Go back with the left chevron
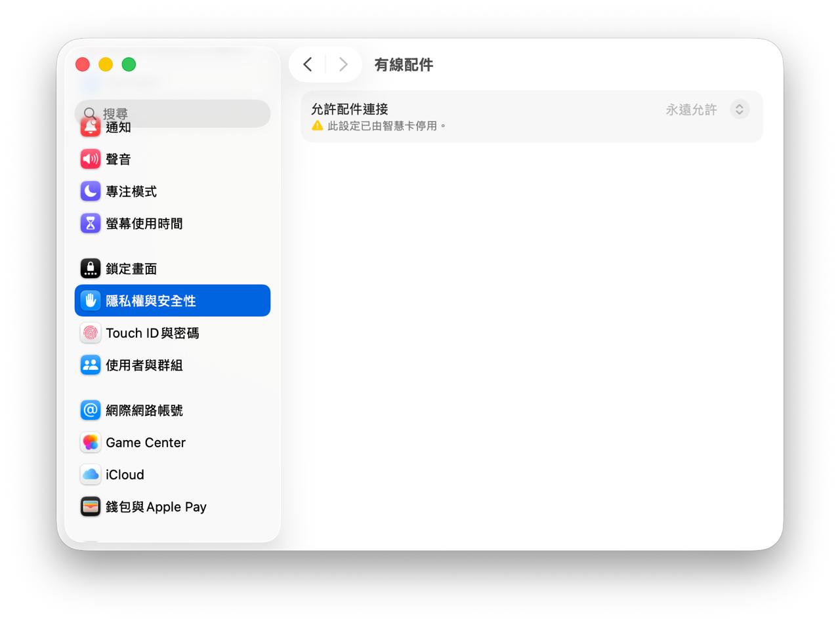 coord(307,64)
